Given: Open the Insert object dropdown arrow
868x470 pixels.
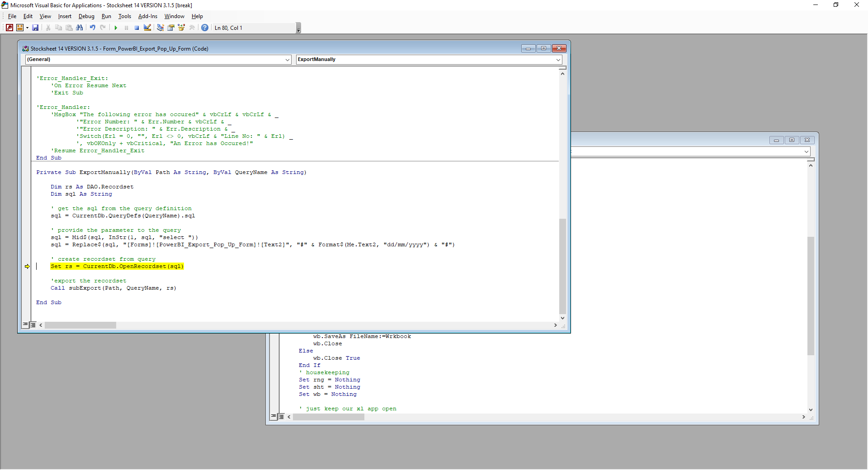Looking at the screenshot, I should 27,28.
